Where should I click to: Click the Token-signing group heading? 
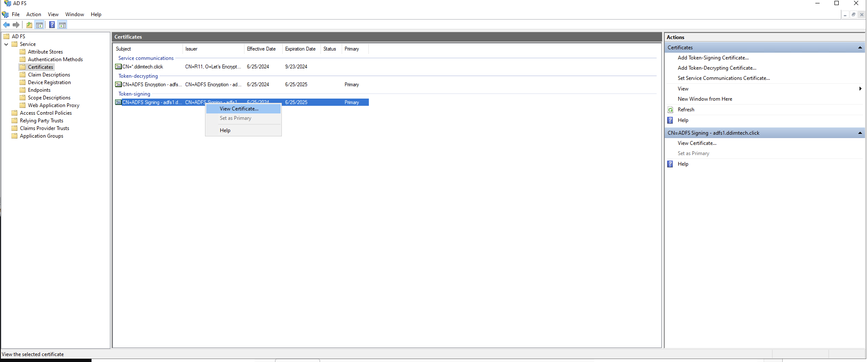[x=134, y=94]
